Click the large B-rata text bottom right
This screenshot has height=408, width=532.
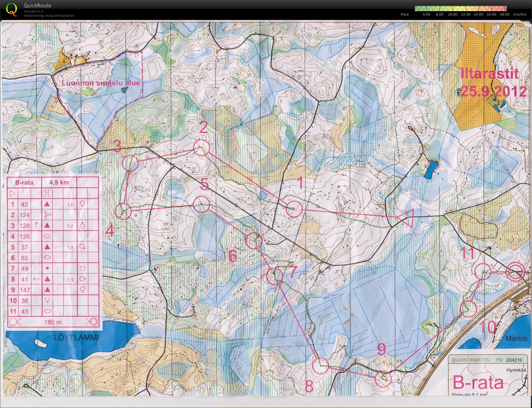(x=478, y=382)
